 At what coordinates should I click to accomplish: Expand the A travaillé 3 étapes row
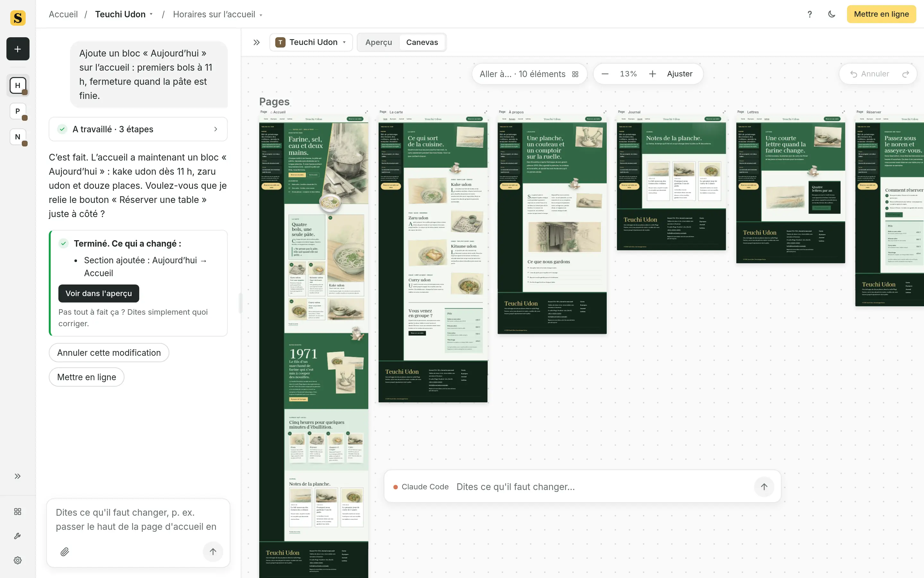coord(138,129)
